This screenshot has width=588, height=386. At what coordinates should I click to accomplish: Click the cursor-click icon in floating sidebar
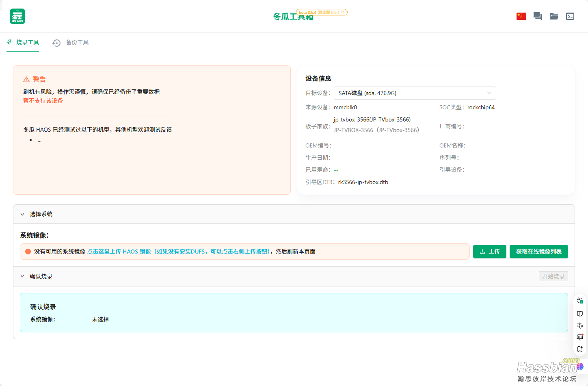[580, 325]
